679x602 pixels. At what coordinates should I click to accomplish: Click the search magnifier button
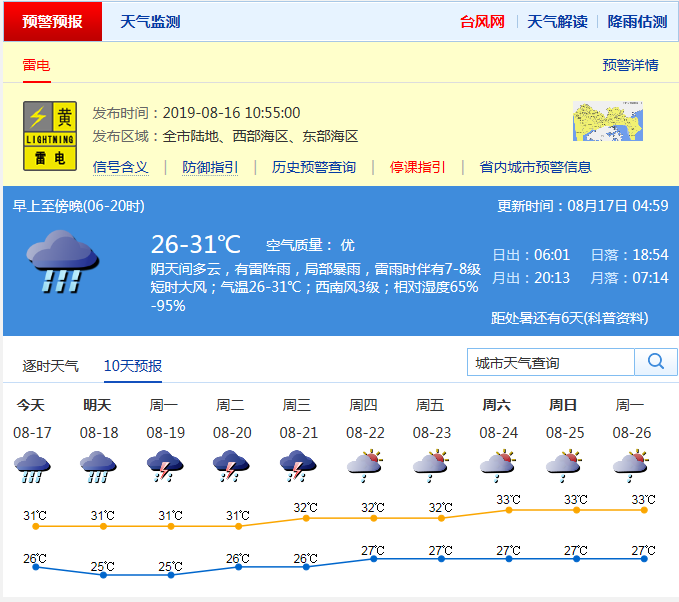tap(656, 362)
